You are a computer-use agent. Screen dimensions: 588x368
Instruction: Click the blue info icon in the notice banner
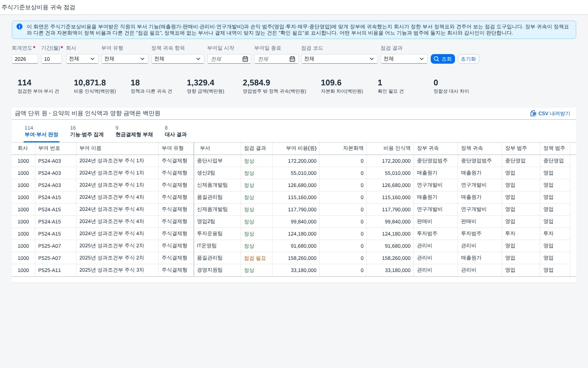tap(19, 26)
